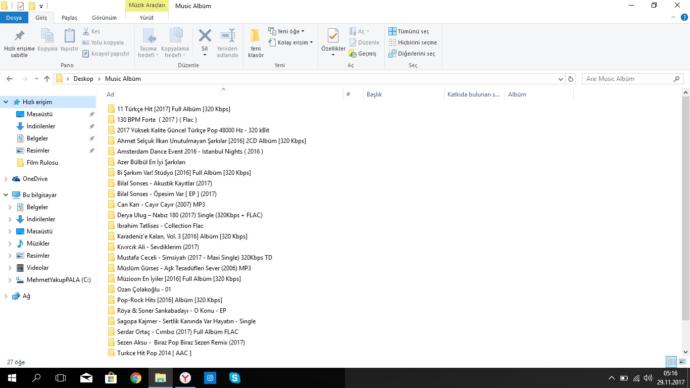Open Google Chrome from the taskbar

(x=136, y=378)
